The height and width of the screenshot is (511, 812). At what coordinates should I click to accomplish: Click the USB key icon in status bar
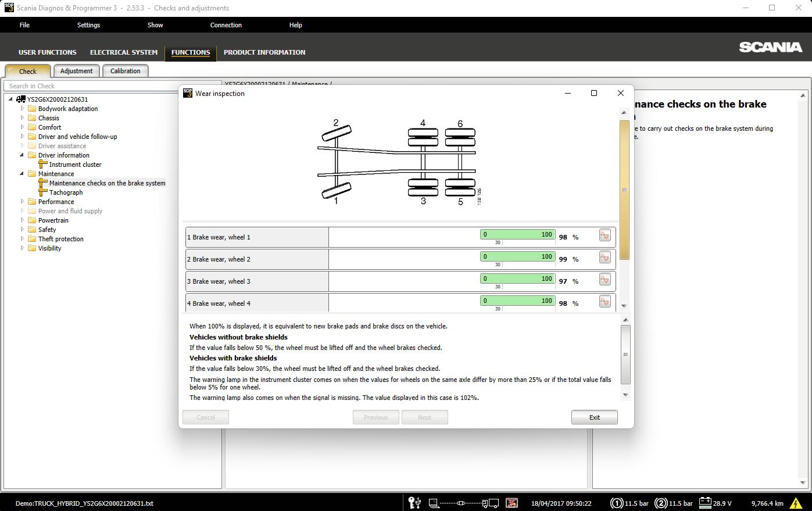click(414, 503)
